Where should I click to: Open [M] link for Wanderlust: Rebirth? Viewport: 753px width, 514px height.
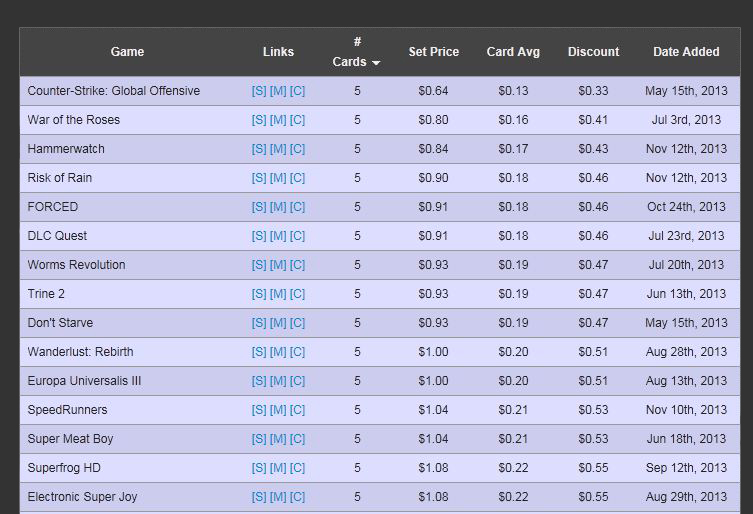278,352
